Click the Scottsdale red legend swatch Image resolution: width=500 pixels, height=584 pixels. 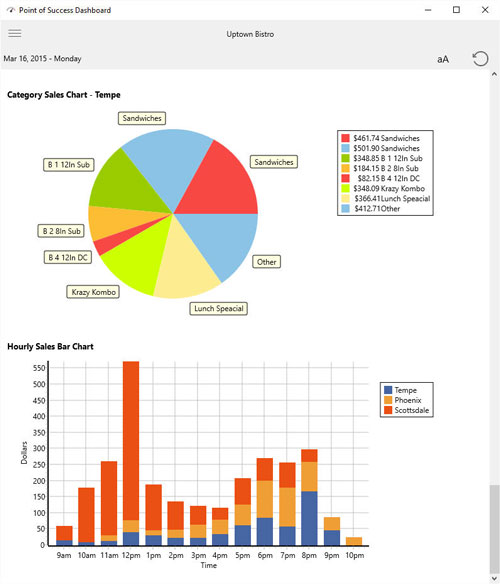click(x=388, y=410)
